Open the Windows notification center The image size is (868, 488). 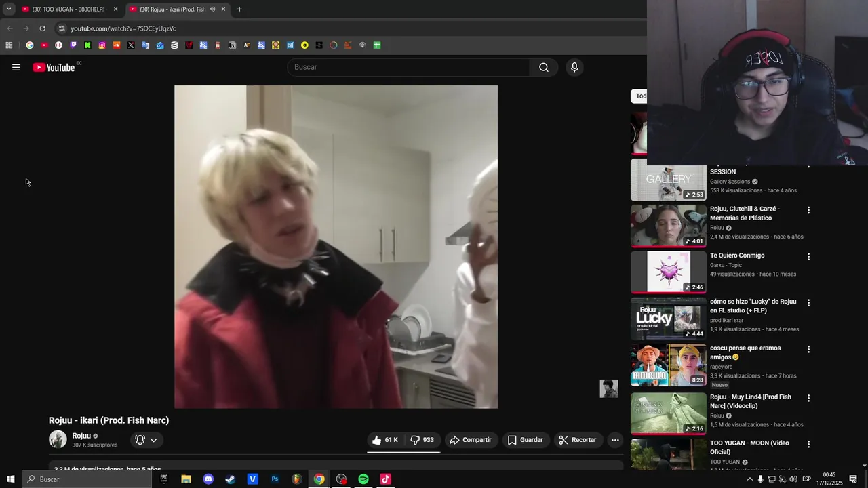pos(853,479)
